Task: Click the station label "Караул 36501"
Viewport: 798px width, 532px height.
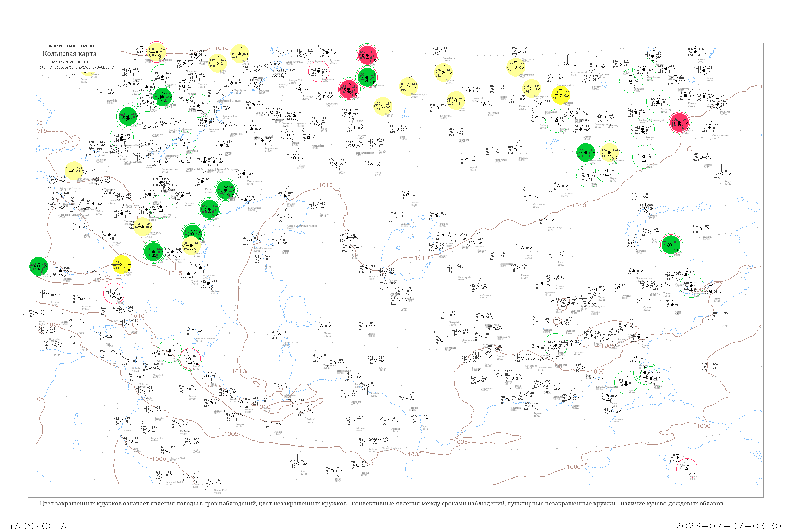Action: (x=708, y=166)
